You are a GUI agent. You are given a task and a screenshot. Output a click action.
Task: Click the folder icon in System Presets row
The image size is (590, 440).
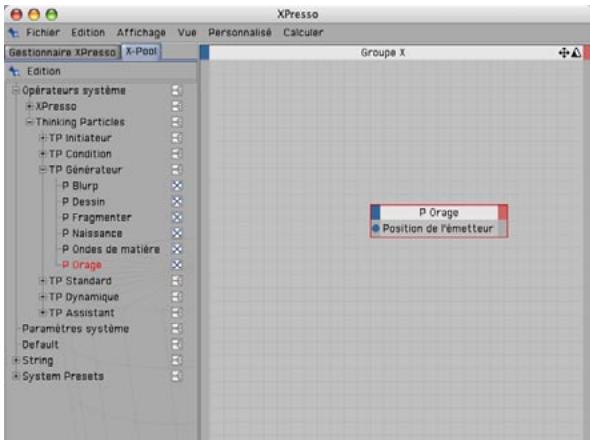176,376
